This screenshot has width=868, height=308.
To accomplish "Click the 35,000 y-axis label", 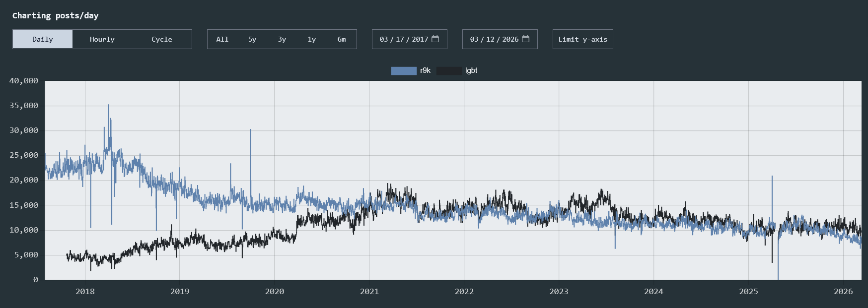I will 24,106.
